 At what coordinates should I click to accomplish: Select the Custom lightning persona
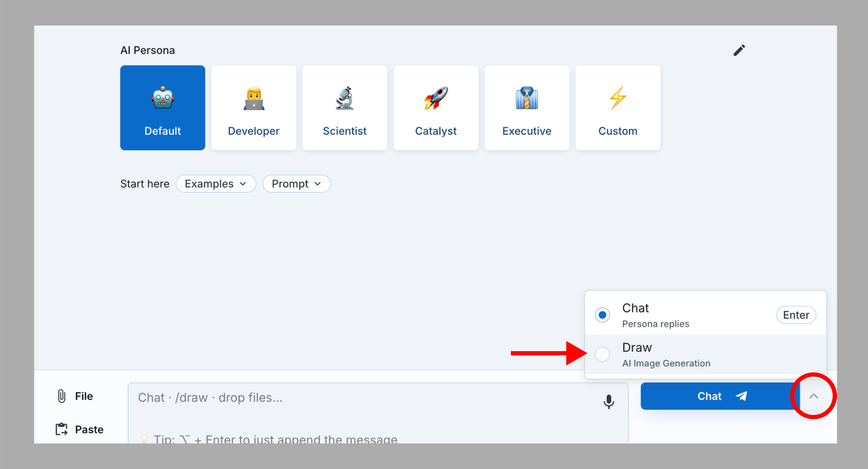(x=618, y=108)
